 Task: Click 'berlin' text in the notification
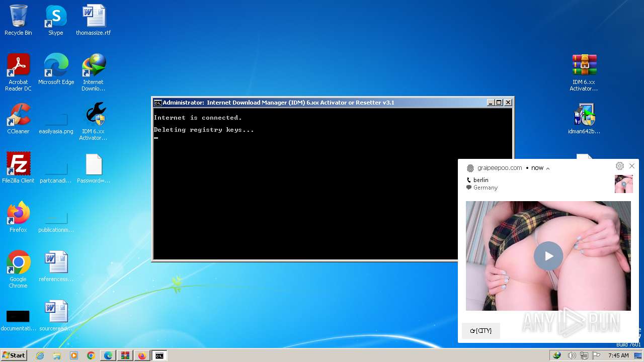click(x=481, y=180)
